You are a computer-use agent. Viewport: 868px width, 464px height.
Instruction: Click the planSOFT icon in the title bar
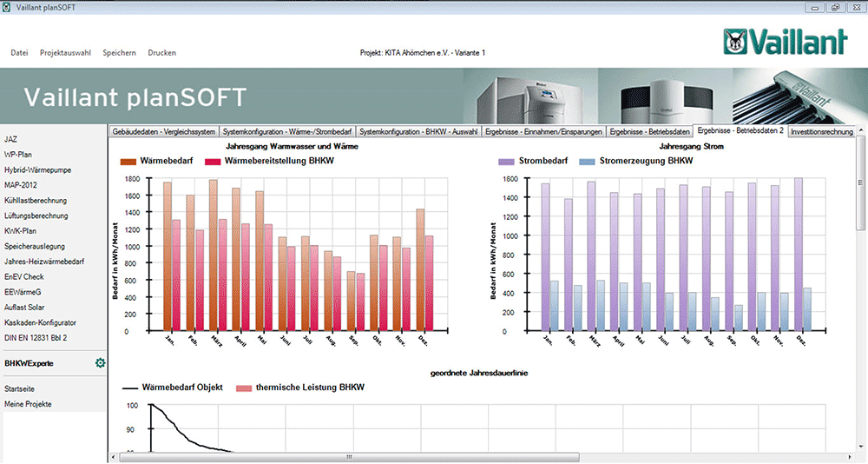point(6,7)
